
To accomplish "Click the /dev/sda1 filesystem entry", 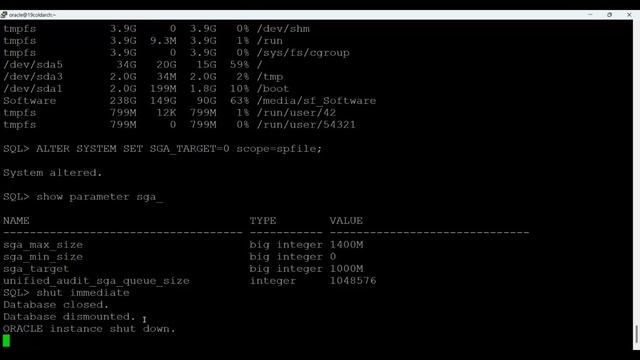I will [x=33, y=89].
